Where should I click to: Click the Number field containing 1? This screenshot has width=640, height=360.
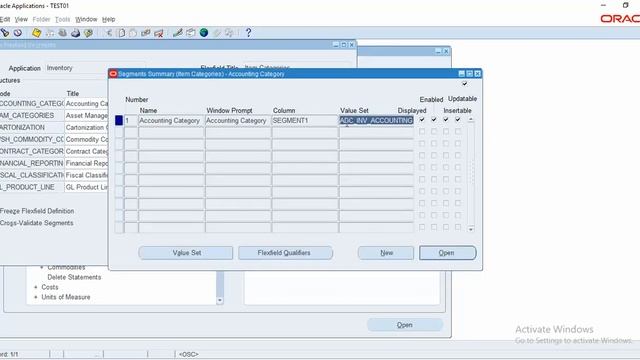click(x=131, y=120)
